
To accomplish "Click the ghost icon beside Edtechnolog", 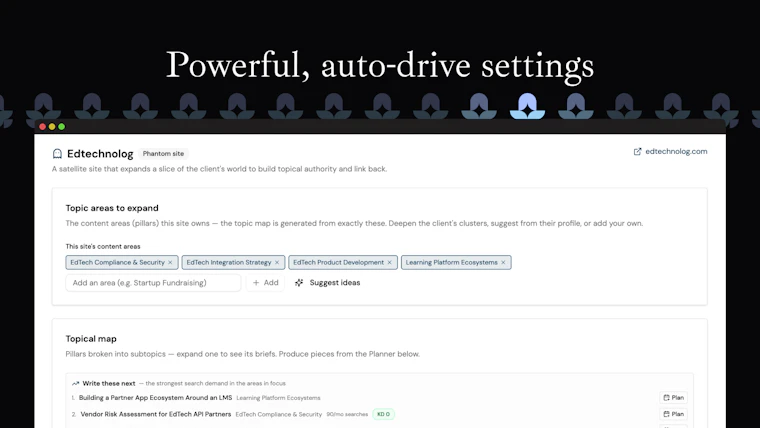I will [x=57, y=154].
